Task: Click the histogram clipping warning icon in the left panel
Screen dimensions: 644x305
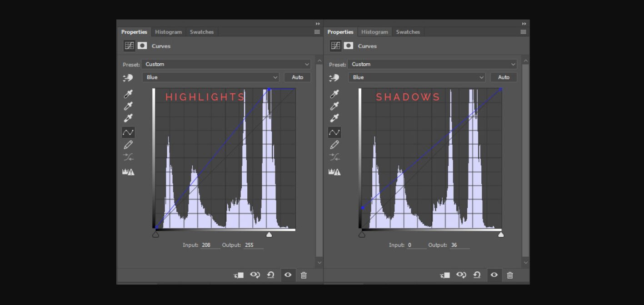Action: [128, 172]
